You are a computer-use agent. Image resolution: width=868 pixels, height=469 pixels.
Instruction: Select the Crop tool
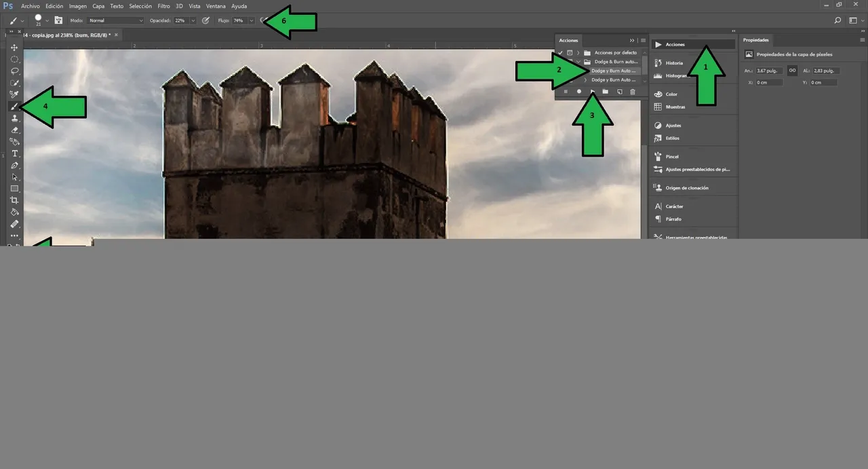pyautogui.click(x=14, y=200)
